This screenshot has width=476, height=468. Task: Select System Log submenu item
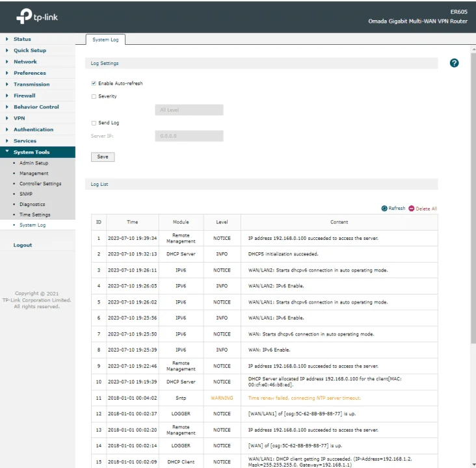point(33,225)
